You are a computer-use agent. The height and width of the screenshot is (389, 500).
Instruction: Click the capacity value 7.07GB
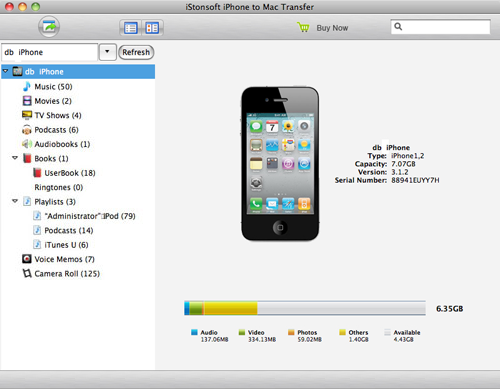click(403, 164)
